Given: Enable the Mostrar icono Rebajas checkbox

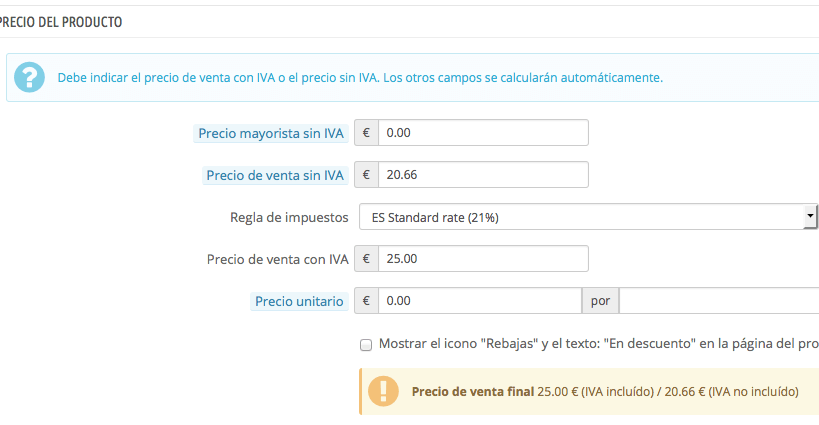Looking at the screenshot, I should (366, 345).
